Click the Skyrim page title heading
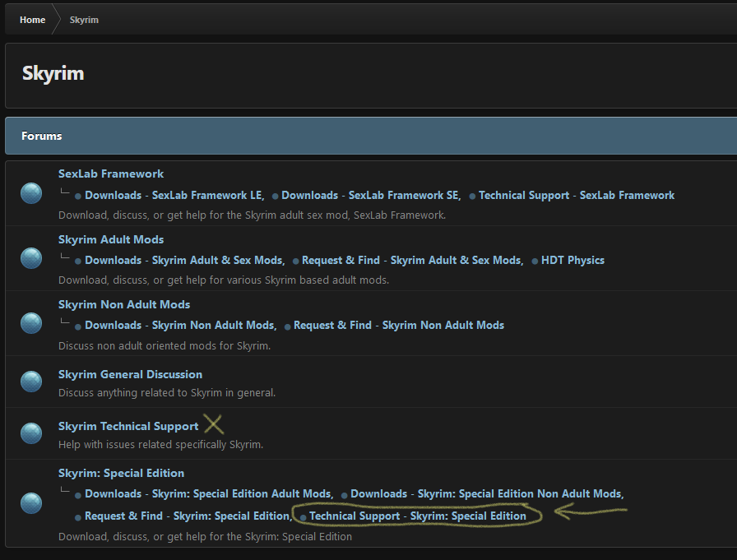Viewport: 737px width, 560px height. tap(53, 73)
